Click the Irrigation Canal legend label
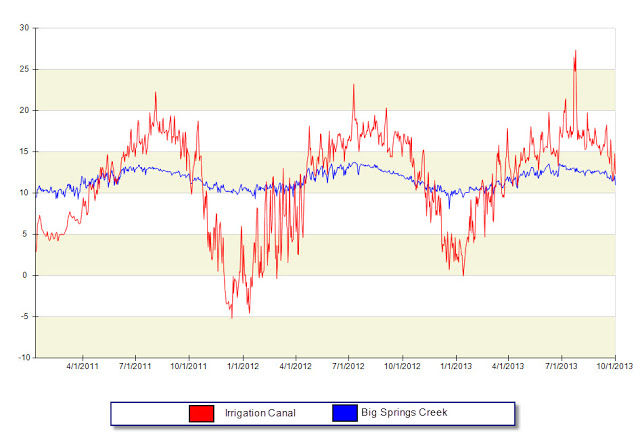 pyautogui.click(x=260, y=413)
